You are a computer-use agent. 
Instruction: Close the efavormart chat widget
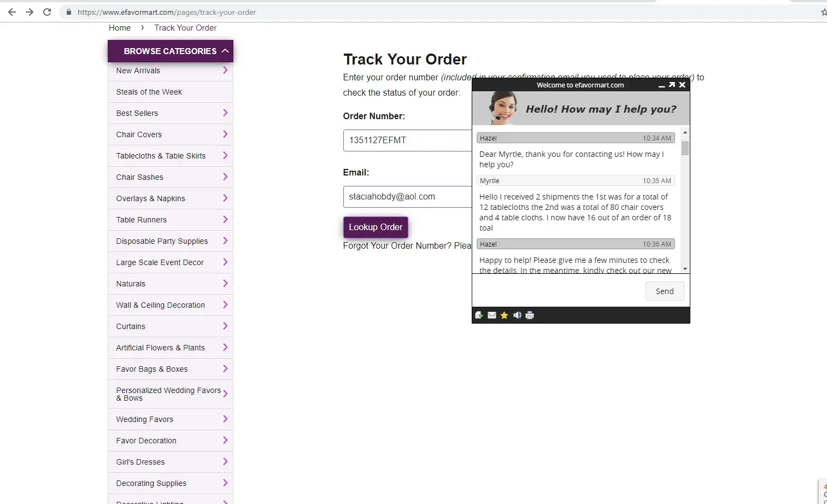click(682, 85)
